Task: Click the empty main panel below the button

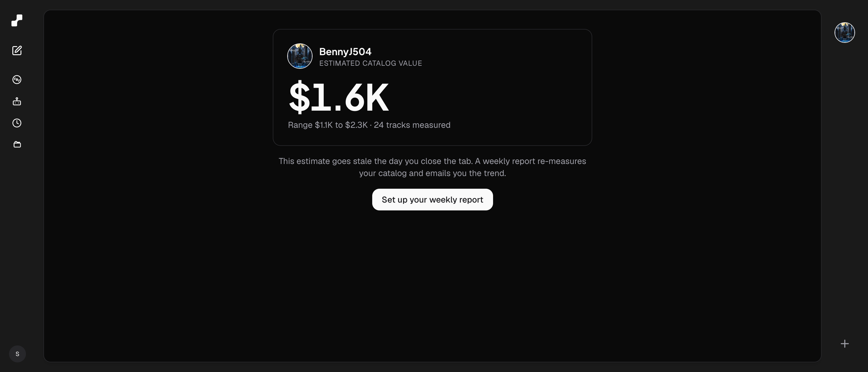Action: 432,286
